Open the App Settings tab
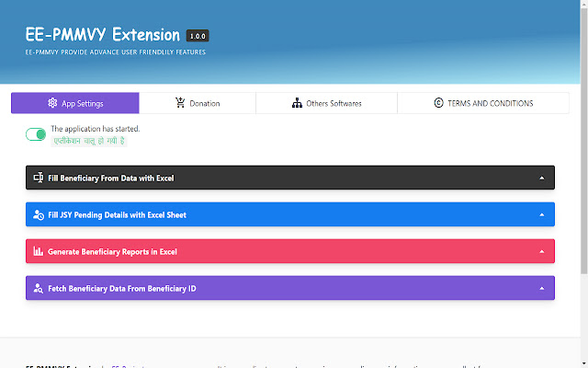The width and height of the screenshot is (588, 368). [x=75, y=103]
